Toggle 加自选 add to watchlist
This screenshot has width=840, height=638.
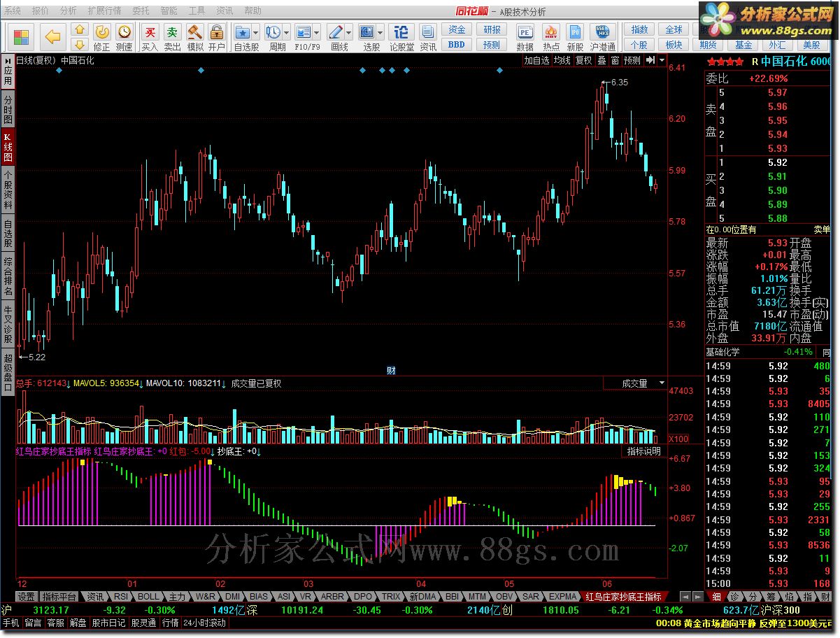[536, 60]
